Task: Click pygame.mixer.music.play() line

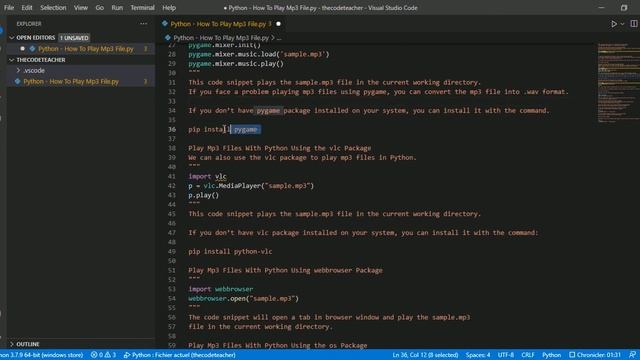Action: tap(236, 64)
